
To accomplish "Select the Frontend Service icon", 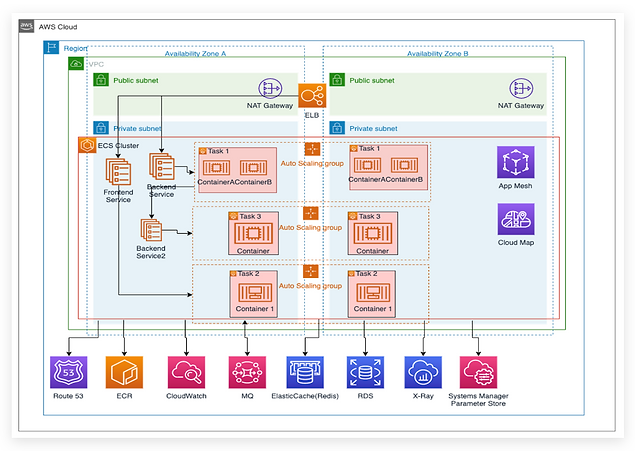I will (118, 172).
